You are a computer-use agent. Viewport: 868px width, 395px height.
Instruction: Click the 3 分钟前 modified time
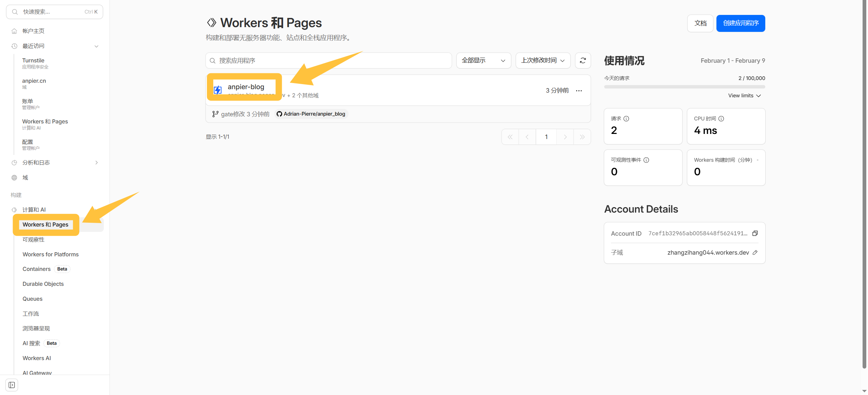pos(557,91)
